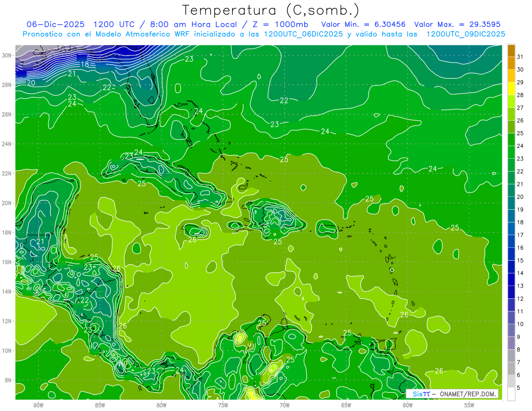Click "Valor Max. = 29.3595" value
The width and height of the screenshot is (532, 411).
pos(457,24)
